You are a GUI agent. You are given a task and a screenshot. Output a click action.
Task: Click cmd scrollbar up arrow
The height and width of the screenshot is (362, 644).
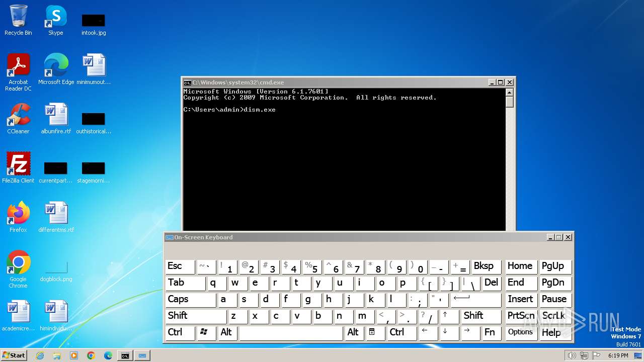click(x=510, y=93)
